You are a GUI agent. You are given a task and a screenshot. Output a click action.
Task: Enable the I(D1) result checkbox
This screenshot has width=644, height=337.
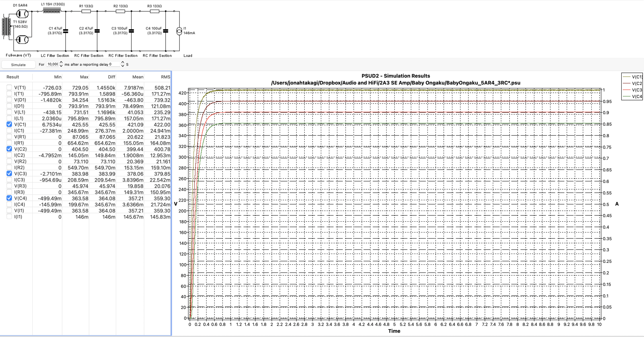coord(9,106)
